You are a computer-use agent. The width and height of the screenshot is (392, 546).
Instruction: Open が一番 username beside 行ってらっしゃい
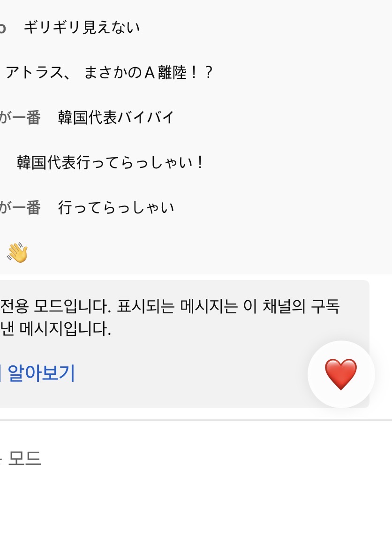click(x=20, y=207)
